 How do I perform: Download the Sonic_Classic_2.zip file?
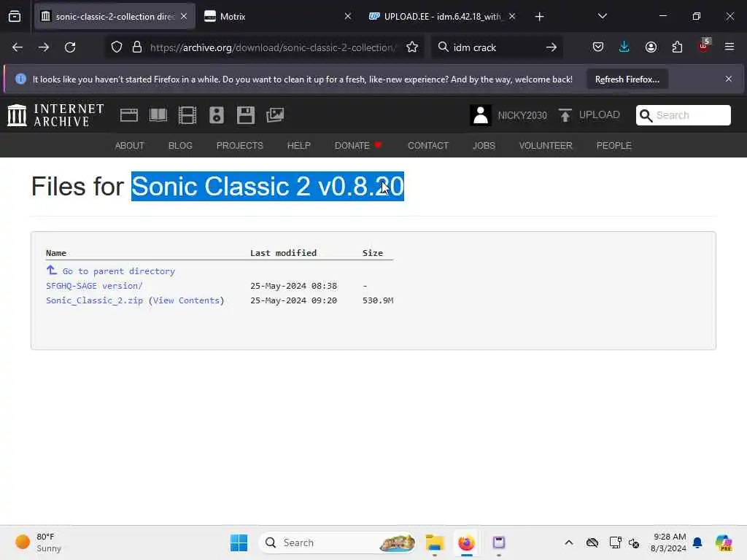pyautogui.click(x=94, y=300)
